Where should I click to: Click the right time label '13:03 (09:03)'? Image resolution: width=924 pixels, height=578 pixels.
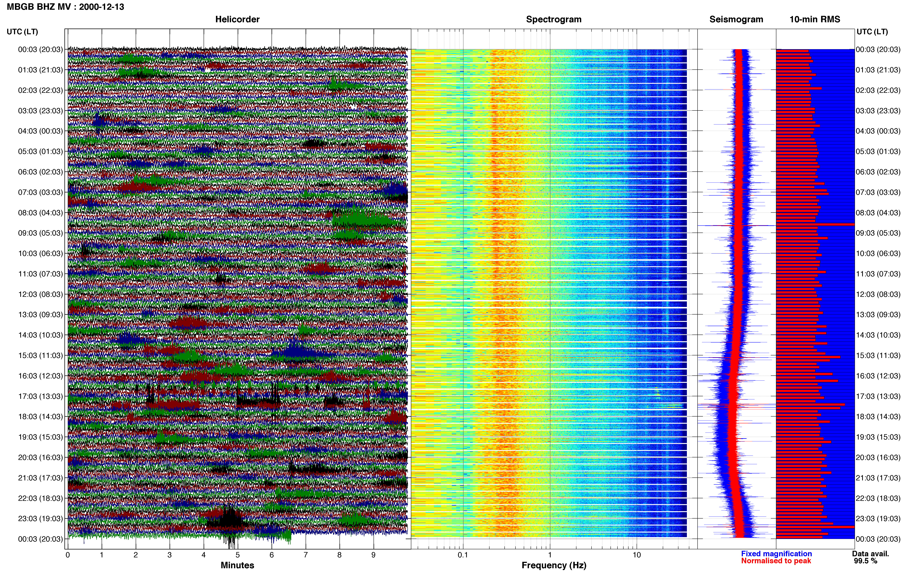coord(878,315)
